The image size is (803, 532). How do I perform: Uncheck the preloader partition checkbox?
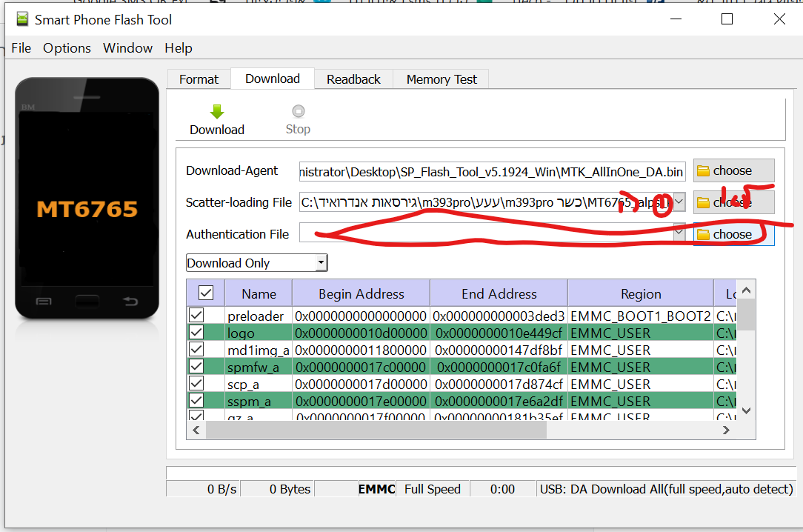(196, 316)
